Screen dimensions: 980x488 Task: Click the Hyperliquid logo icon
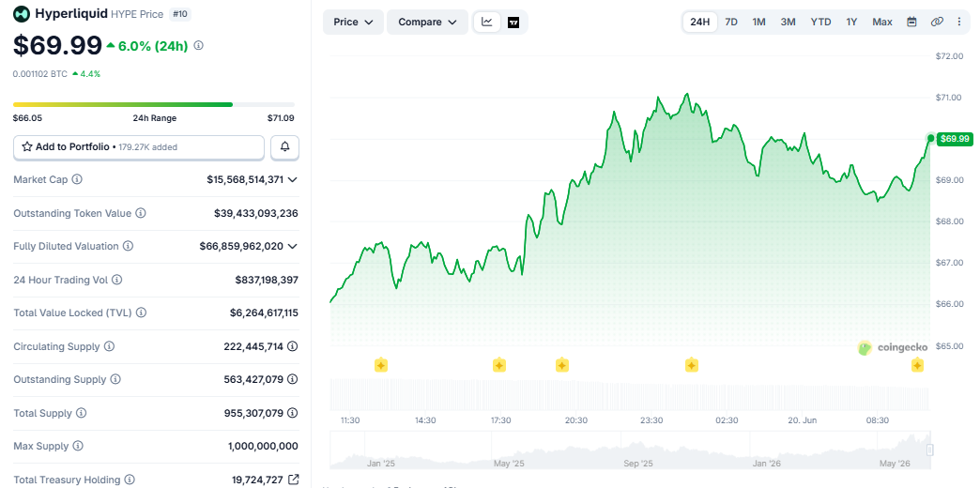[x=22, y=13]
